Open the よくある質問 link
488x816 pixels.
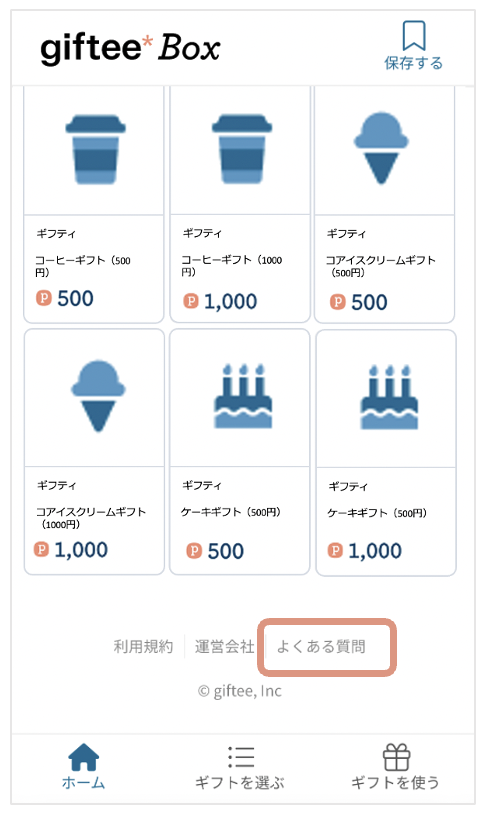pos(321,647)
